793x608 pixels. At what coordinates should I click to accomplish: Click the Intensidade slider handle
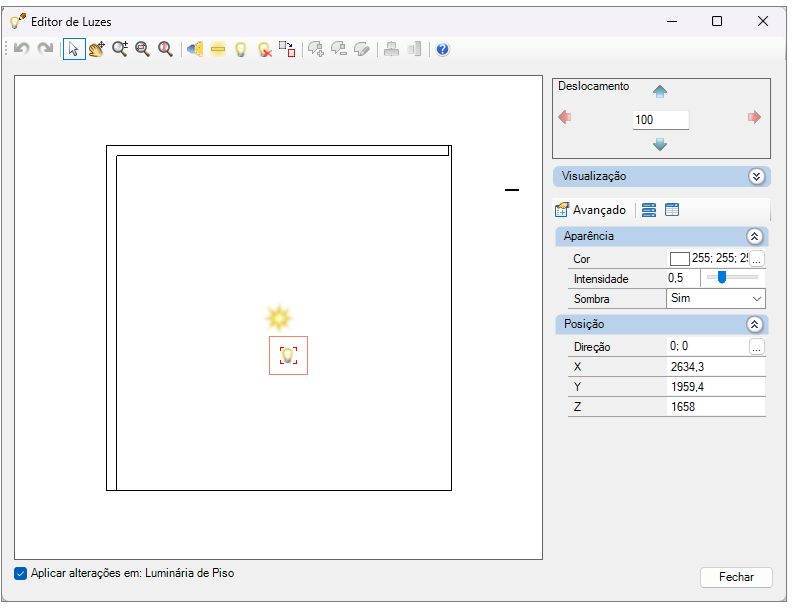(x=722, y=277)
